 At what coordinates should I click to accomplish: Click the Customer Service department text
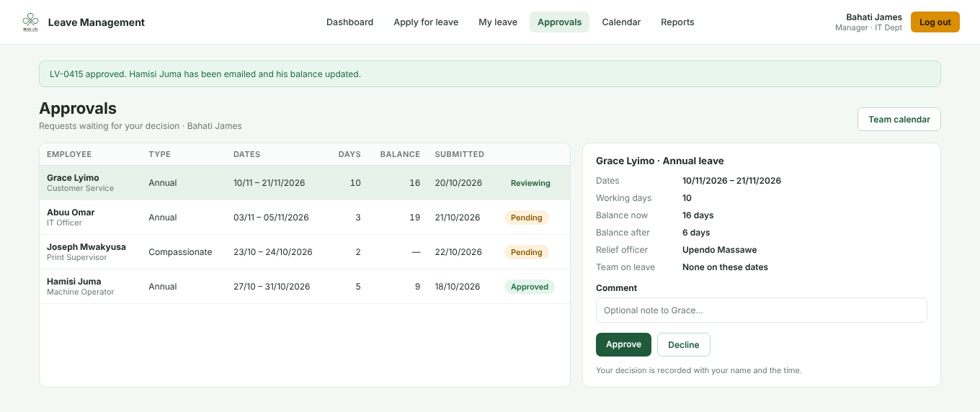(x=81, y=189)
